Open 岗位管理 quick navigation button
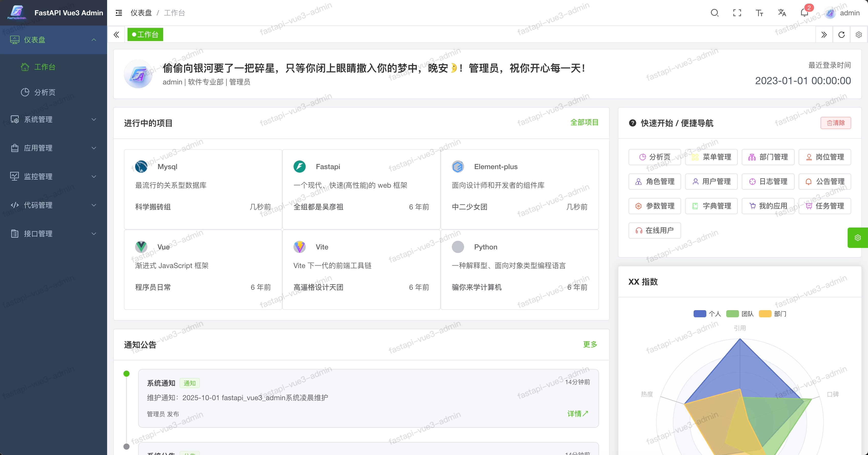868x455 pixels. point(825,157)
